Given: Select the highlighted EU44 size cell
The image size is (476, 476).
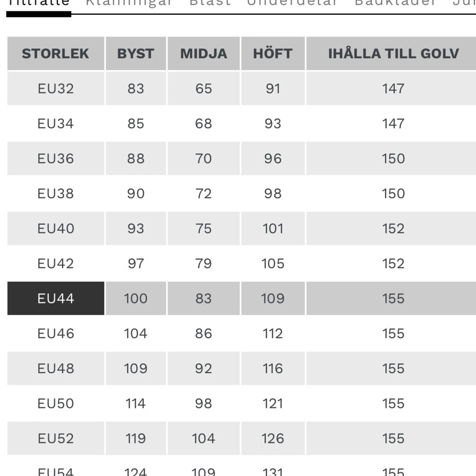Looking at the screenshot, I should 56,298.
